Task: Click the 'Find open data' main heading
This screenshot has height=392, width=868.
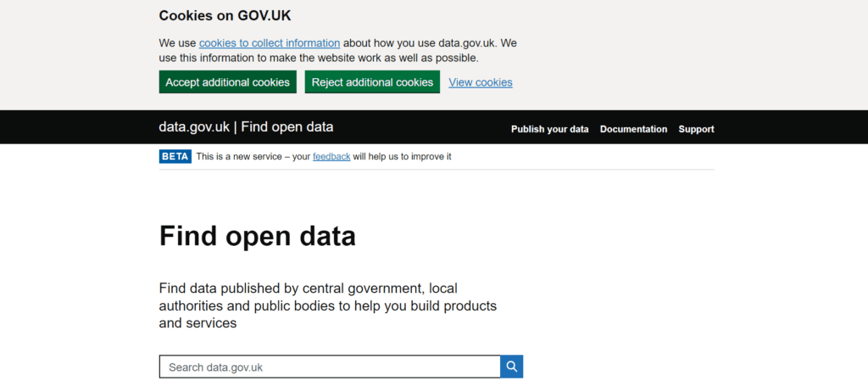Action: 258,236
